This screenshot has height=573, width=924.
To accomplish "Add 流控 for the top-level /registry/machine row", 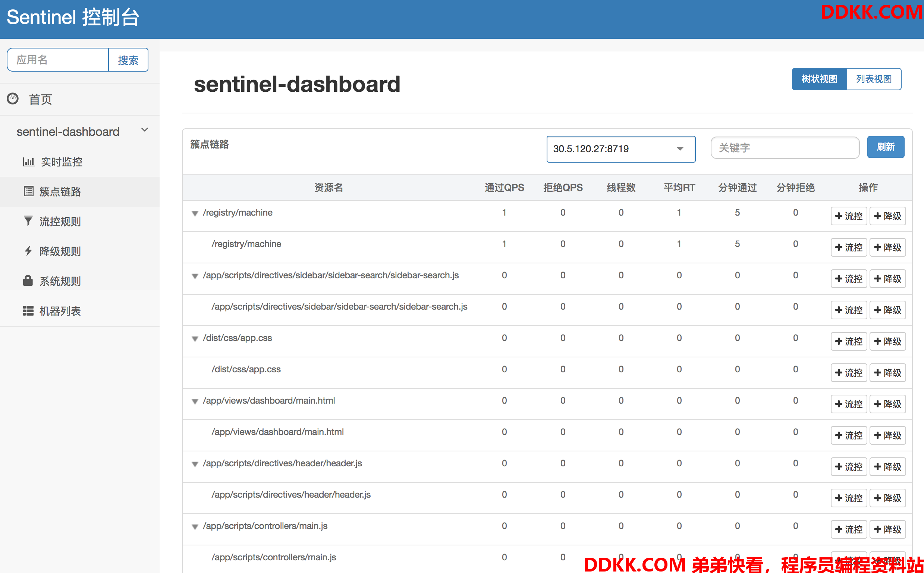I will [x=849, y=216].
